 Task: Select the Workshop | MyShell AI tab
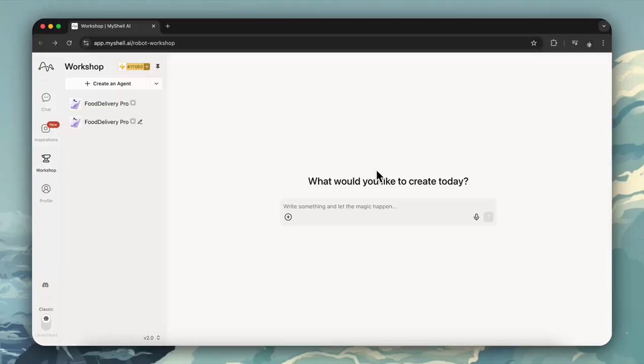tap(113, 26)
